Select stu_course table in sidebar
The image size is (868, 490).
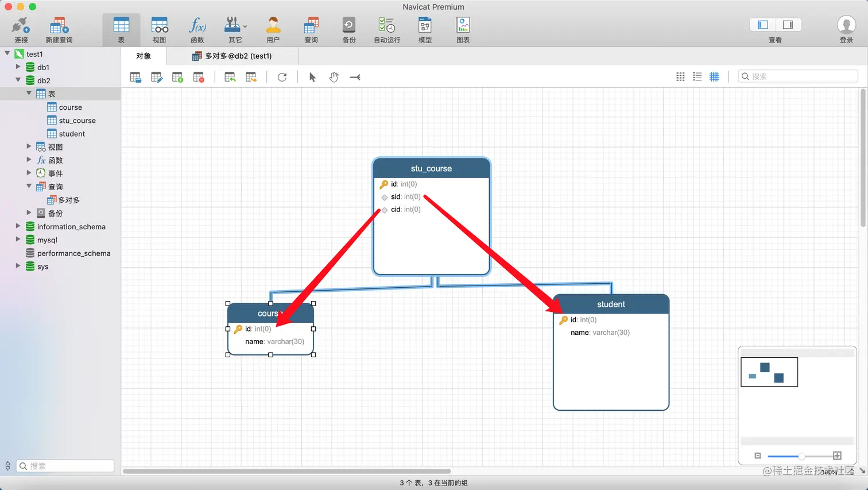71,121
